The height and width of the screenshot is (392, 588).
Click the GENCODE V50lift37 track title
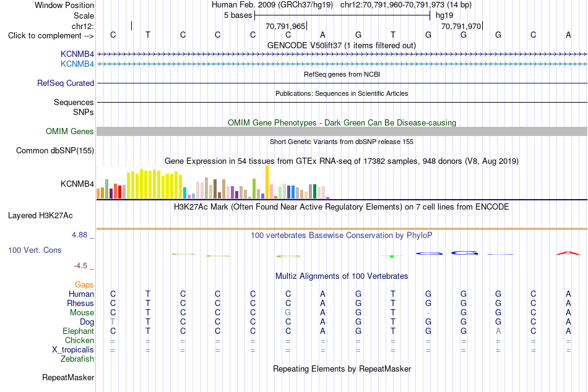(x=342, y=45)
